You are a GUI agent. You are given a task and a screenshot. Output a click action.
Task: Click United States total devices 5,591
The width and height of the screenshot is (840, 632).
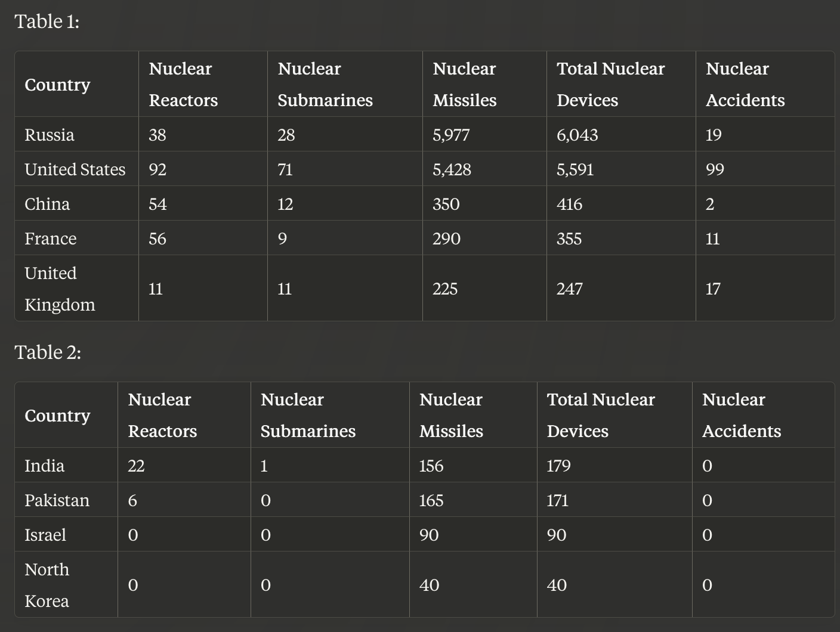click(575, 169)
